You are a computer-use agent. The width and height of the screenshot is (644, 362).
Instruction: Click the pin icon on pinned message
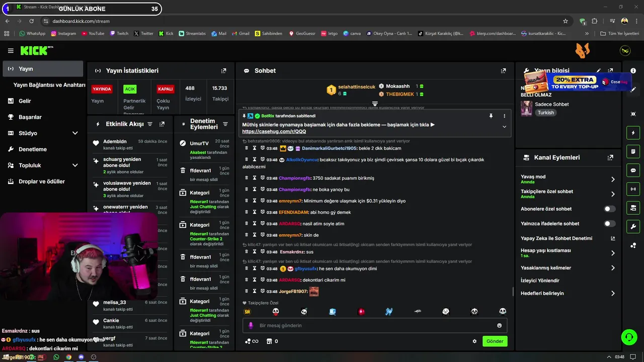(491, 116)
